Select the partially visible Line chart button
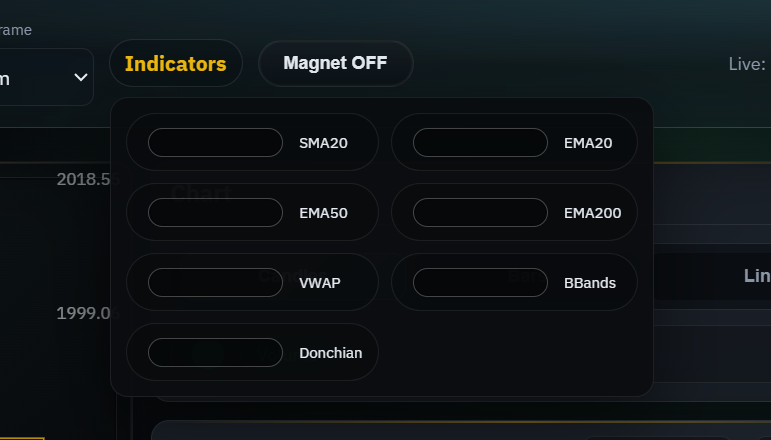This screenshot has height=440, width=771. click(756, 276)
